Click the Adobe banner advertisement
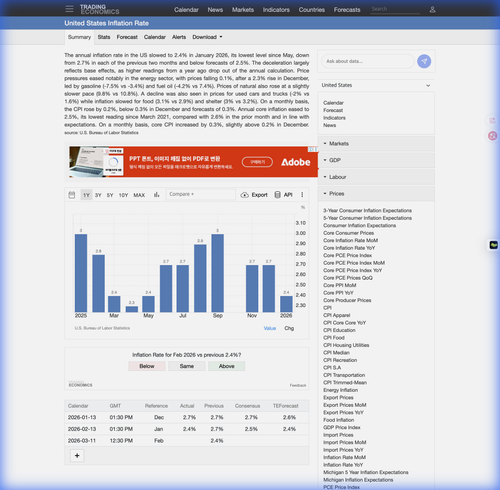 pyautogui.click(x=193, y=162)
